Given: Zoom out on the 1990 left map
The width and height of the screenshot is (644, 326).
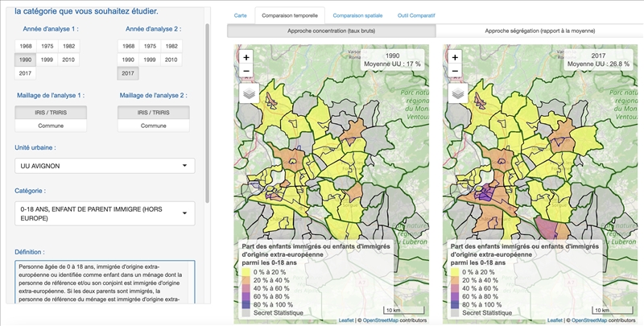Looking at the screenshot, I should pos(246,72).
